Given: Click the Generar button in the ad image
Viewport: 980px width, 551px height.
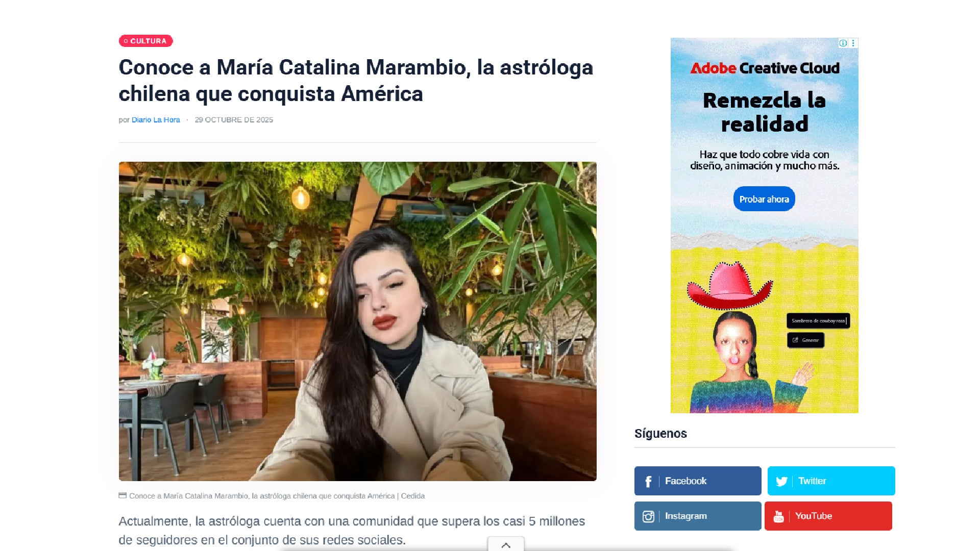Looking at the screenshot, I should click(x=805, y=340).
